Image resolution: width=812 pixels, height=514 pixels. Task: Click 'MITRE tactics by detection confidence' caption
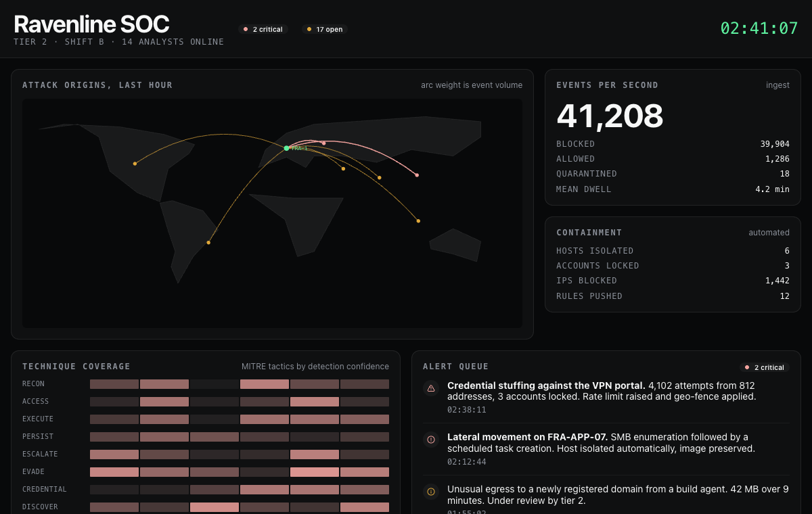[315, 367]
